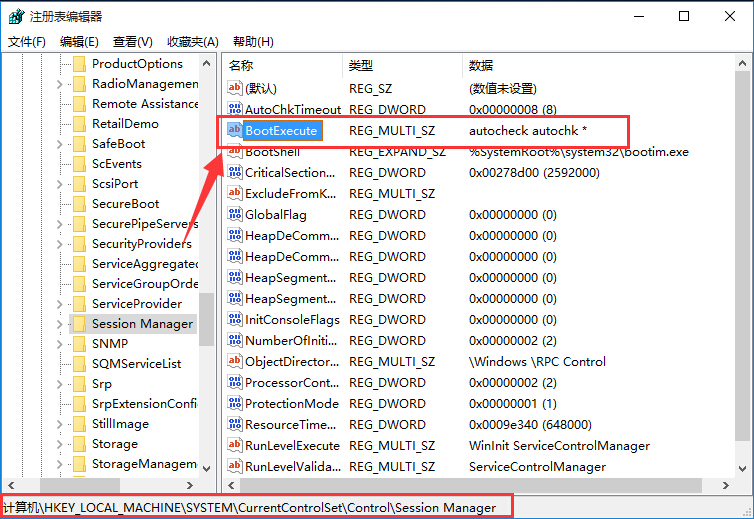Expand the Session Manager tree node
This screenshot has width=754, height=519.
(x=61, y=324)
